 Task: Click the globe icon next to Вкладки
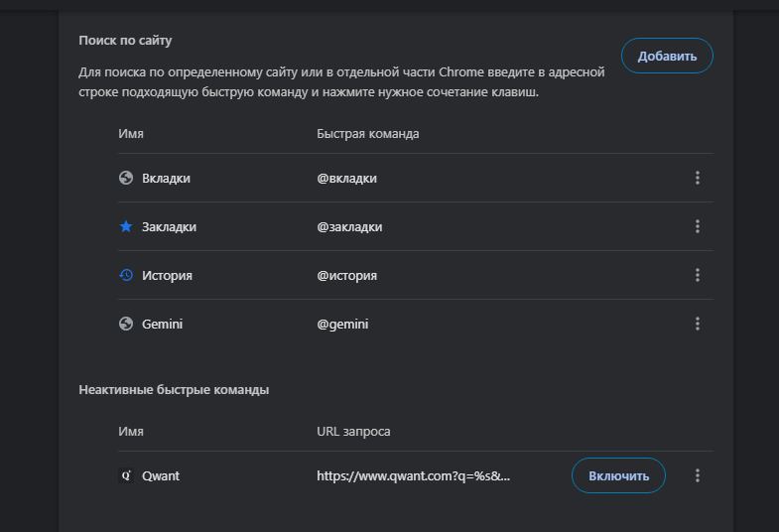(x=126, y=178)
